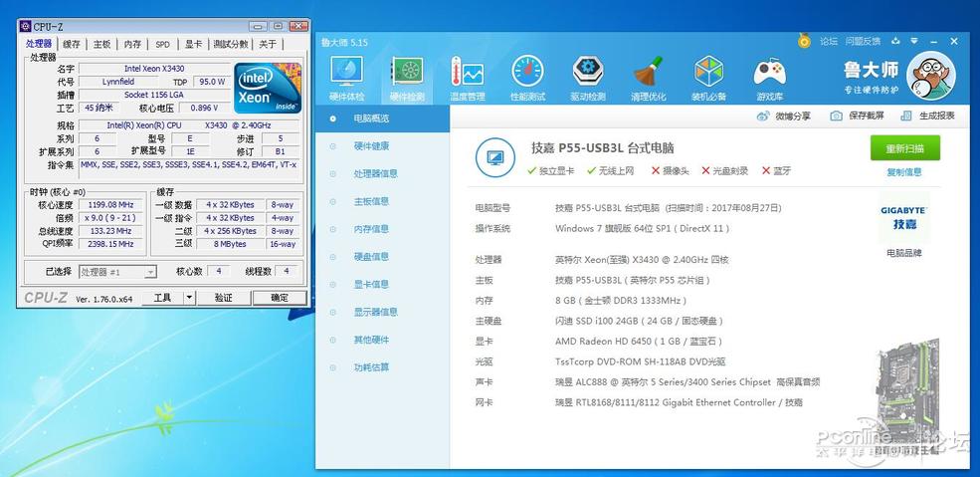The image size is (980, 477).
Task: Click the AMD Radeon HD 6450 graphics card entry
Action: point(638,342)
